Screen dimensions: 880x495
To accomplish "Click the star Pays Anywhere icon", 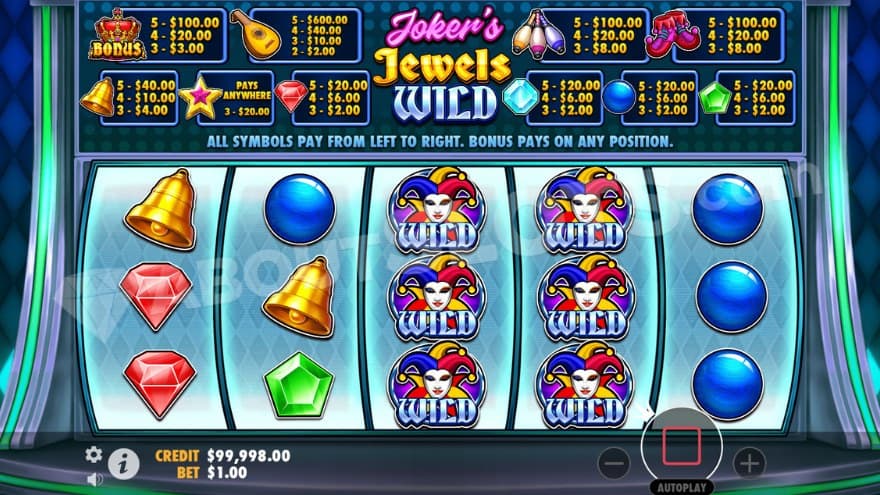I will (x=200, y=98).
